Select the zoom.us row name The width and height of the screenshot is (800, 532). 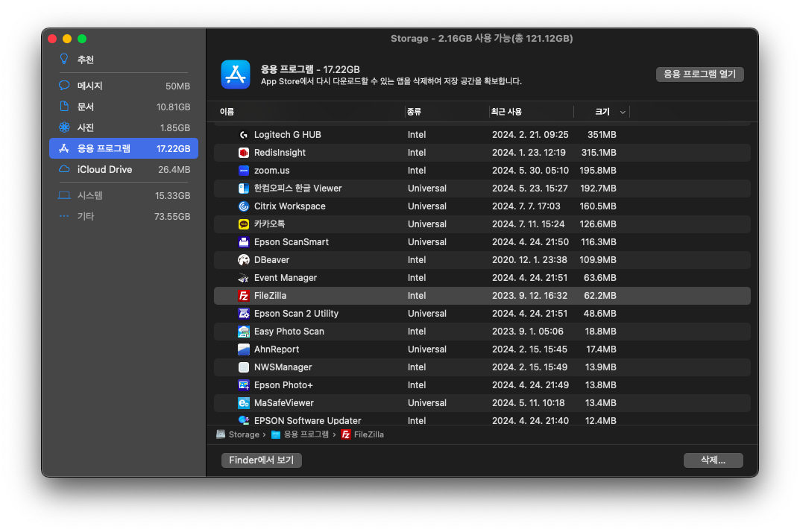coord(271,171)
